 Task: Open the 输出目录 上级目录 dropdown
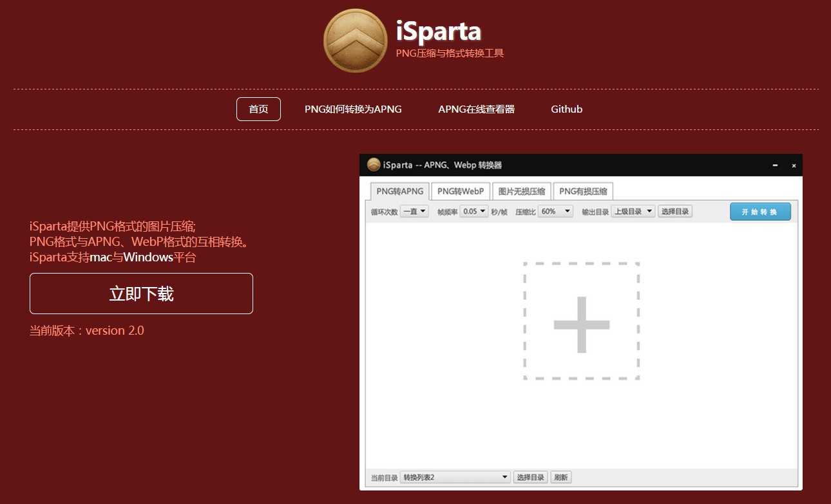tap(633, 211)
